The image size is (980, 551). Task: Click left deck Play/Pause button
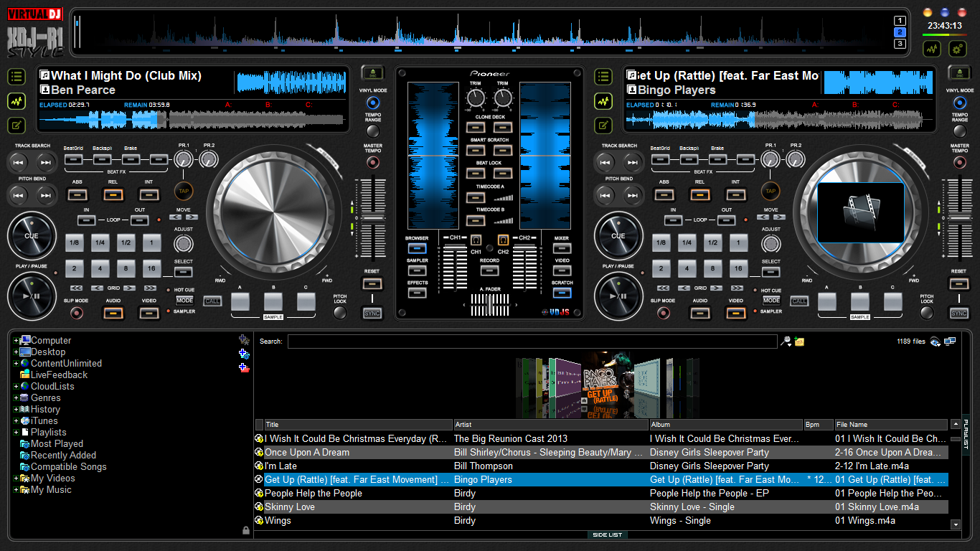tap(32, 296)
